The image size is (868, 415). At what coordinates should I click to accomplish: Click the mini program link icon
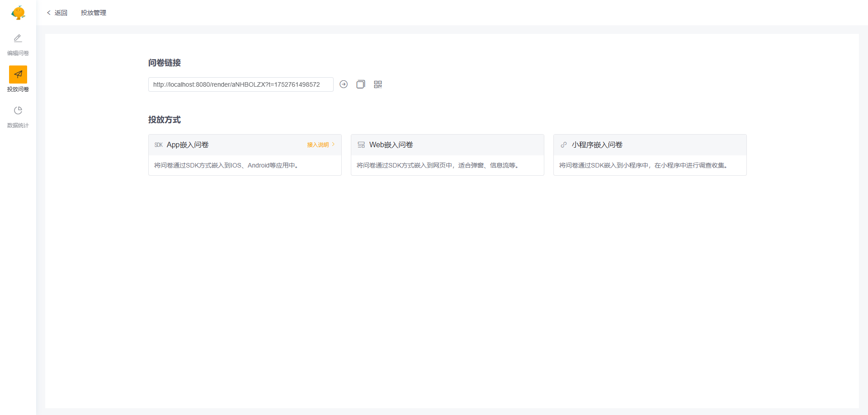564,145
